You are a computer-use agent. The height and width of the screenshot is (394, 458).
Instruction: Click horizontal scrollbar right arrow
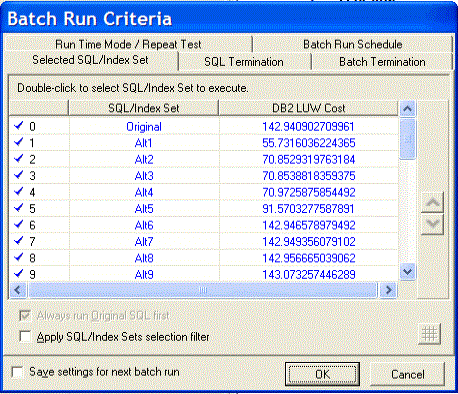(388, 290)
